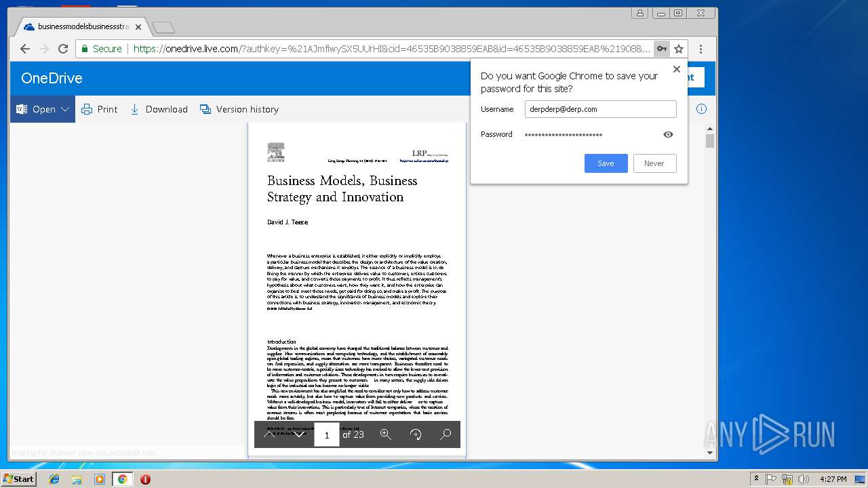Click the volume speaker tray icon

pyautogui.click(x=802, y=479)
